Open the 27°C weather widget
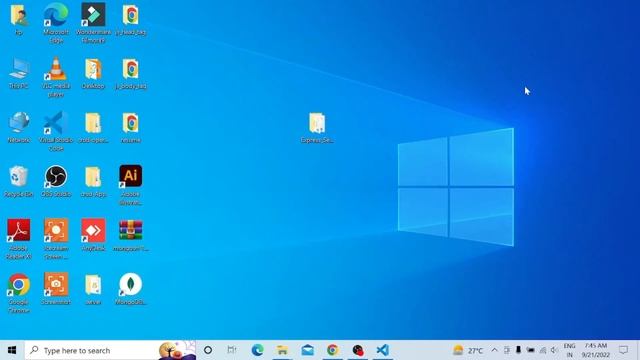Screen dimensions: 640x360 coord(468,350)
